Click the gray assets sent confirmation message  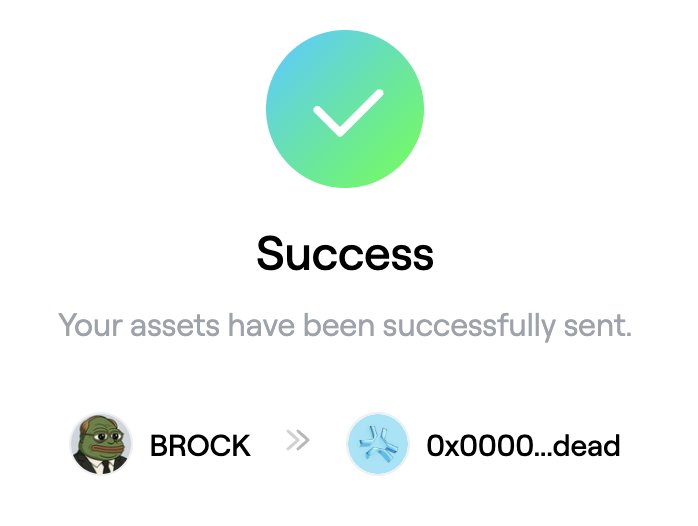pyautogui.click(x=345, y=326)
